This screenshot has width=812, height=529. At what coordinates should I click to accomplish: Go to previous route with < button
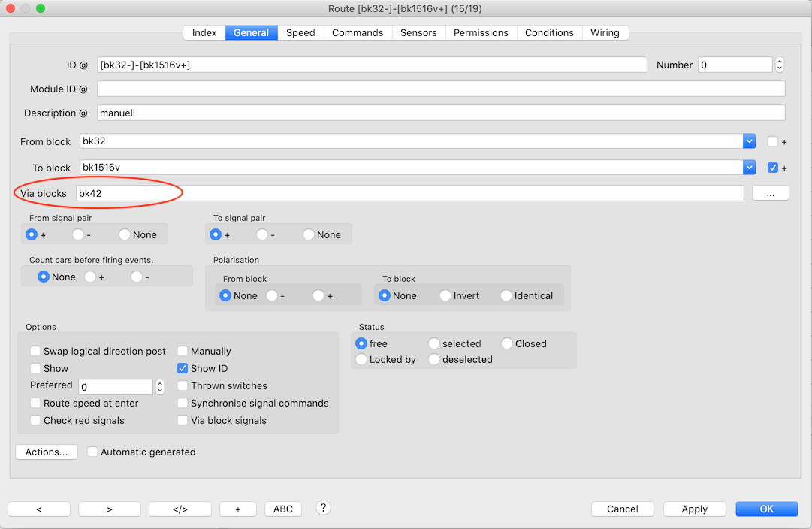[39, 509]
